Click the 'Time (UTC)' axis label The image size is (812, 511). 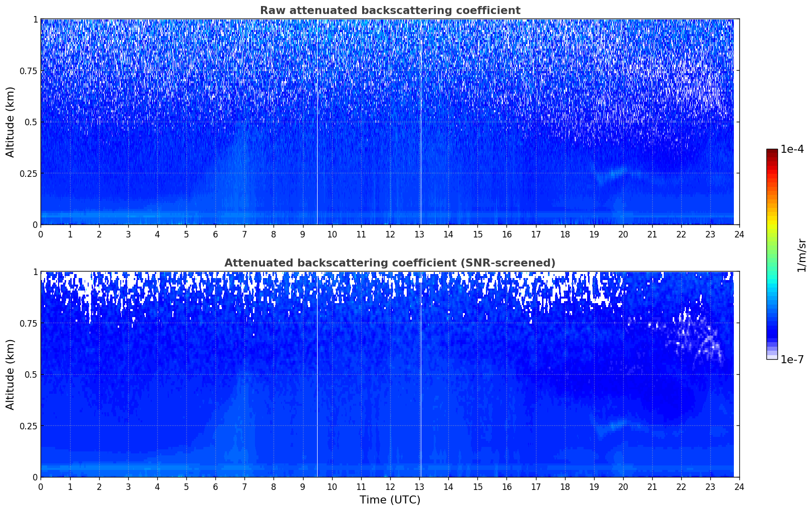coord(390,500)
